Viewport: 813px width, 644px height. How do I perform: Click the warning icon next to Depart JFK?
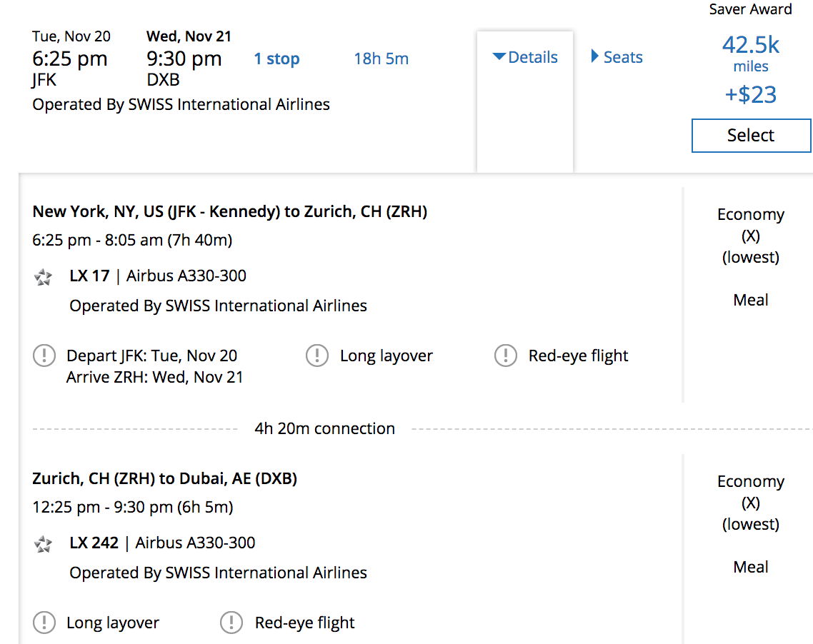(x=44, y=356)
